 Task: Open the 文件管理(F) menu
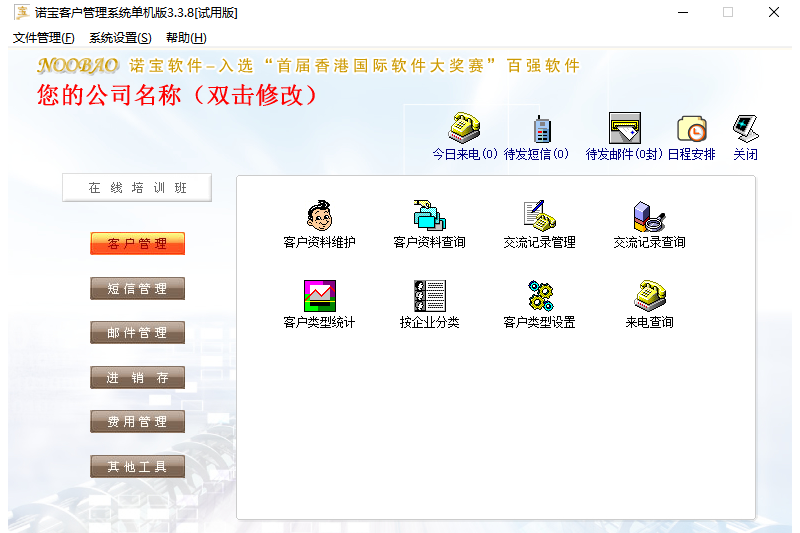(43, 38)
